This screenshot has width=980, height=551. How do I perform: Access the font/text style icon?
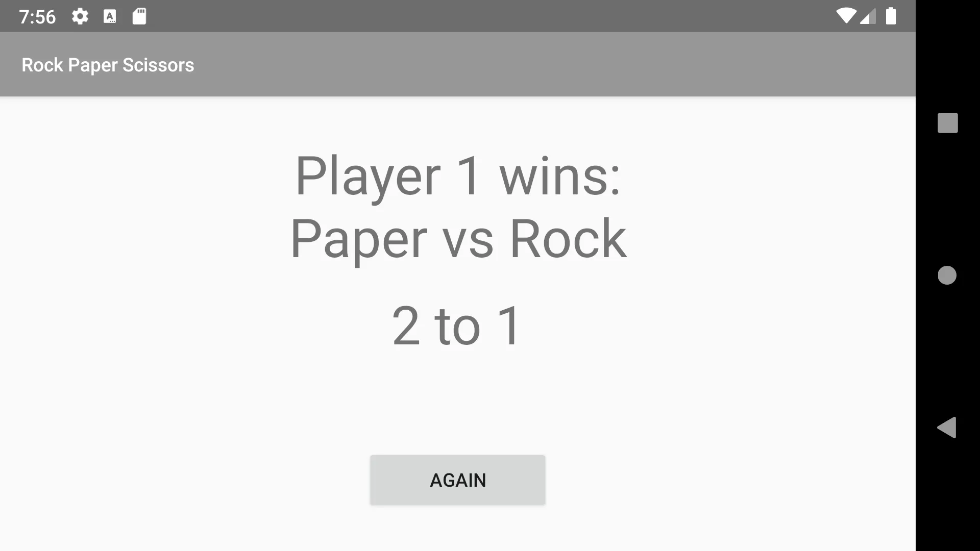pos(110,16)
